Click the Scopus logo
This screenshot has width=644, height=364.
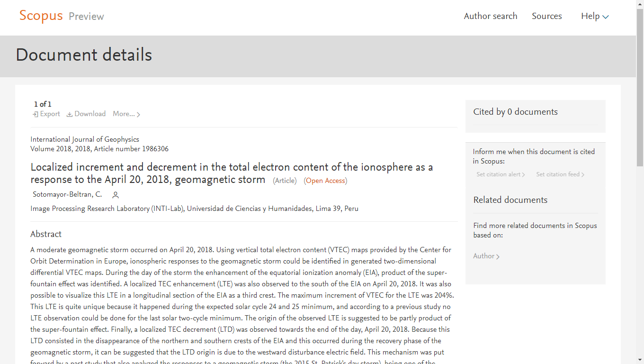(x=41, y=16)
